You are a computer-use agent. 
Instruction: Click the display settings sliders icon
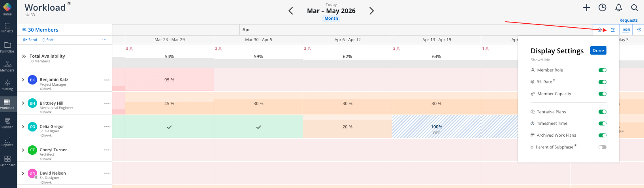pyautogui.click(x=613, y=30)
